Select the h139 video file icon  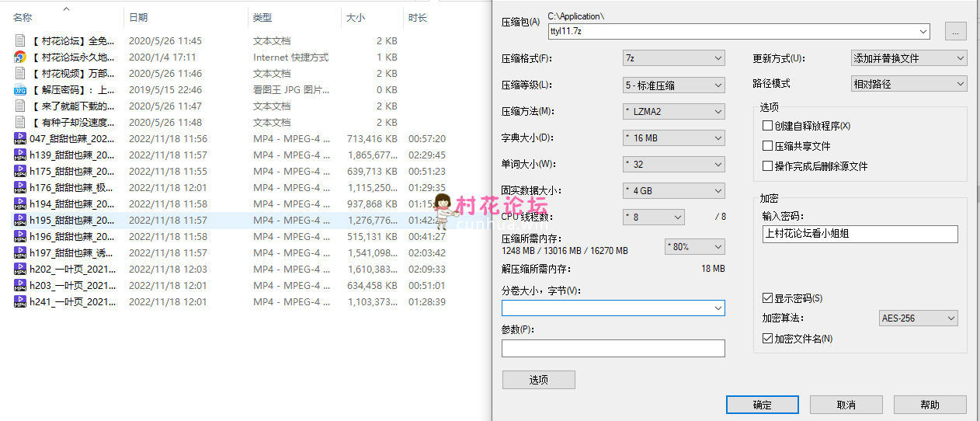pos(20,155)
